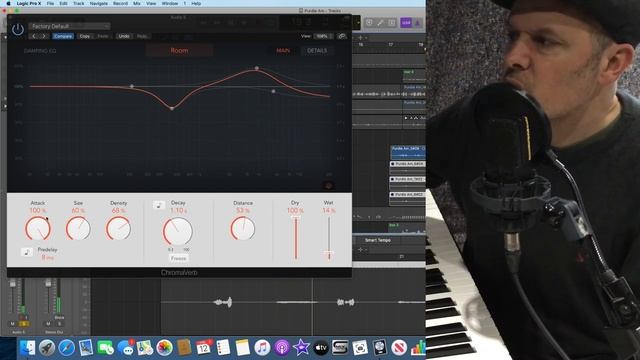Click the purple metronome button in toolbar
The width and height of the screenshot is (640, 360).
(x=418, y=23)
